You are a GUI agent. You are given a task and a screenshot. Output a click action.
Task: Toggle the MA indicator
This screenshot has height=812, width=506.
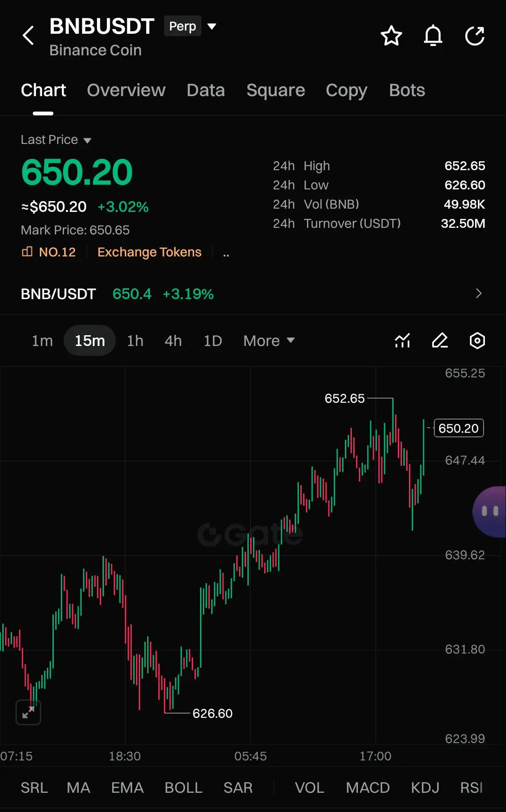click(78, 788)
